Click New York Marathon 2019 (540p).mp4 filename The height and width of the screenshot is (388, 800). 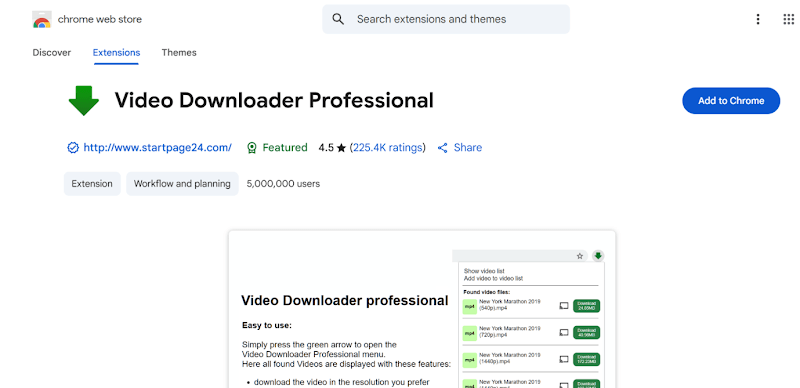click(510, 305)
